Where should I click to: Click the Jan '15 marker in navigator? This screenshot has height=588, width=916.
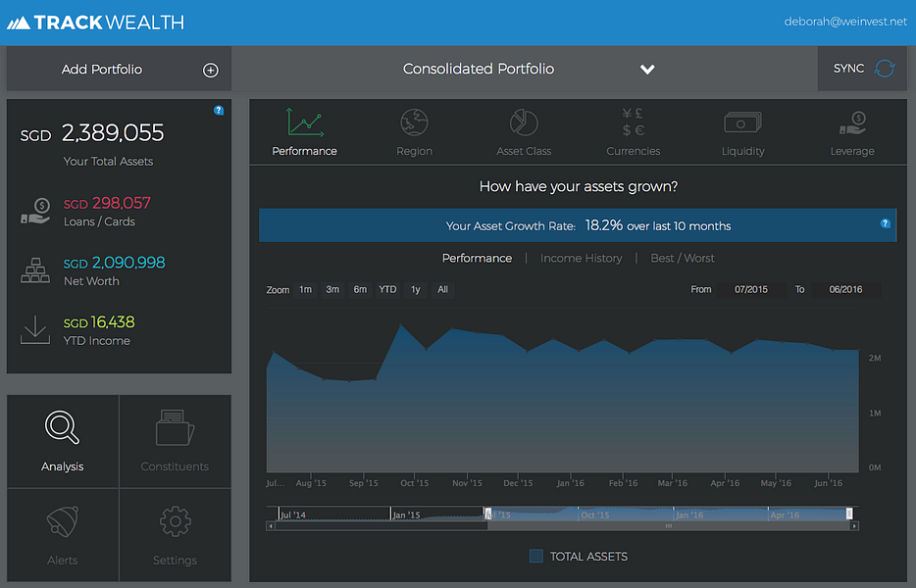click(407, 515)
